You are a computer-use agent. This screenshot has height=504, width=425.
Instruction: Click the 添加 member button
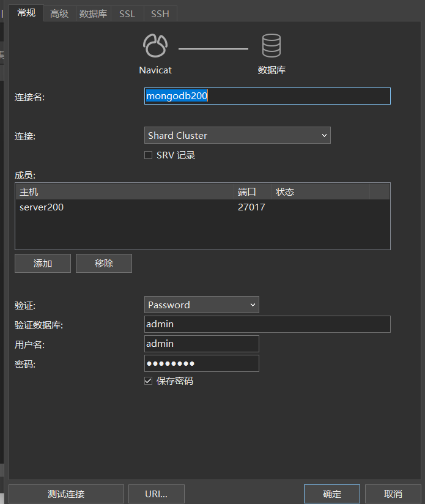coord(43,263)
